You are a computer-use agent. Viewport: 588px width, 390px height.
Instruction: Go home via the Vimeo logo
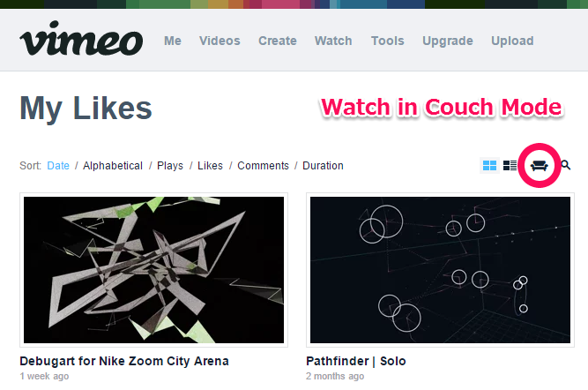[81, 38]
